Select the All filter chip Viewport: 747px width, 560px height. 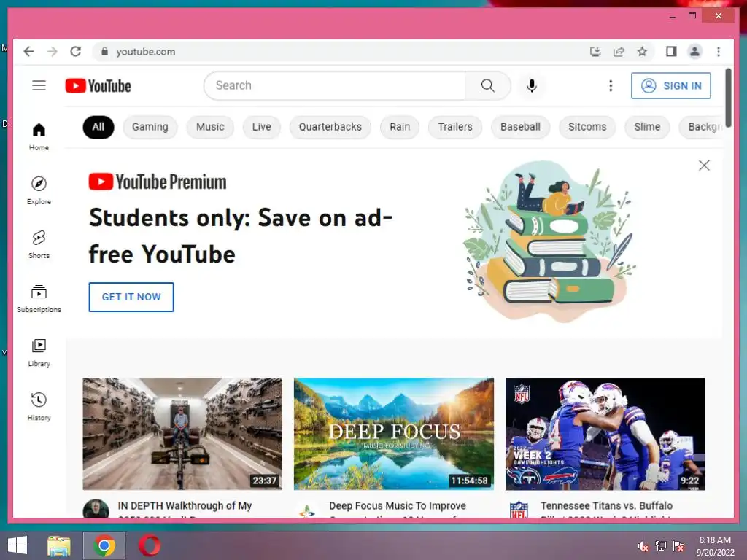(x=98, y=127)
